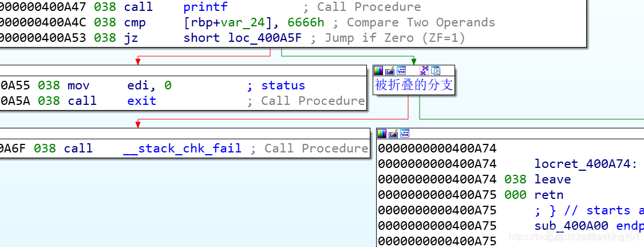The width and height of the screenshot is (644, 247).
Task: Click the jz mnemonic
Action: click(x=131, y=38)
